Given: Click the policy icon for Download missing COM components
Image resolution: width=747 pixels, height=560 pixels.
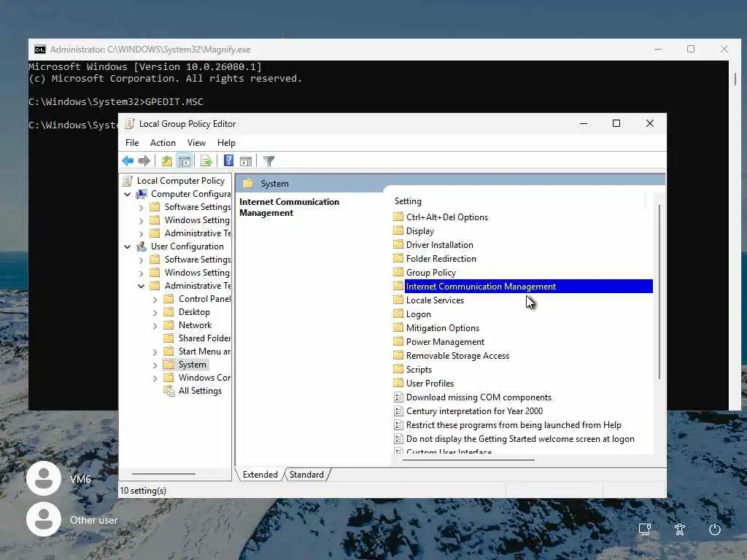Looking at the screenshot, I should 398,397.
